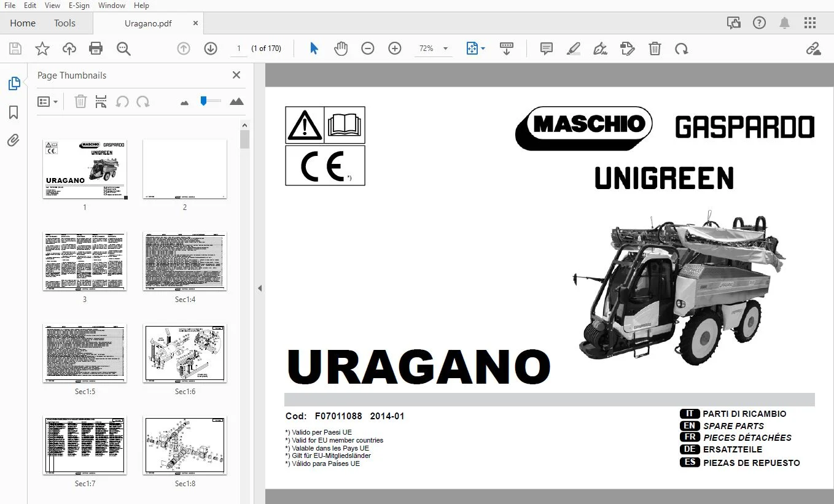Bookmark file with the star icon
Viewport: 834px width, 504px height.
pyautogui.click(x=42, y=48)
